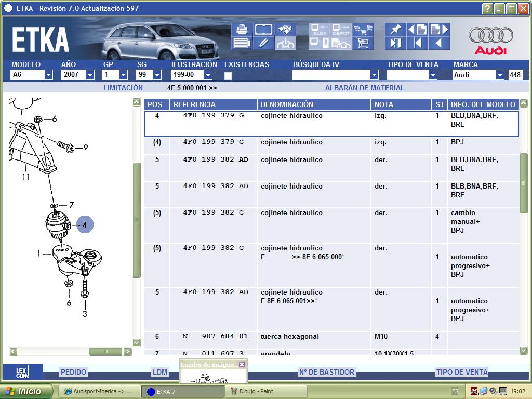The width and height of the screenshot is (532, 399).
Task: Open the Nº DE BASTIDOR tab
Action: pos(326,372)
